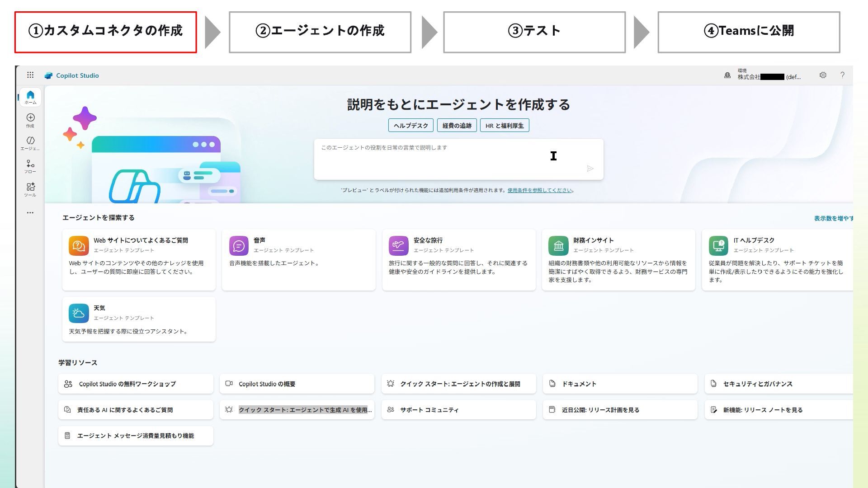Open サポート コミュニティ resource
Viewport: 868px width, 488px height.
459,410
